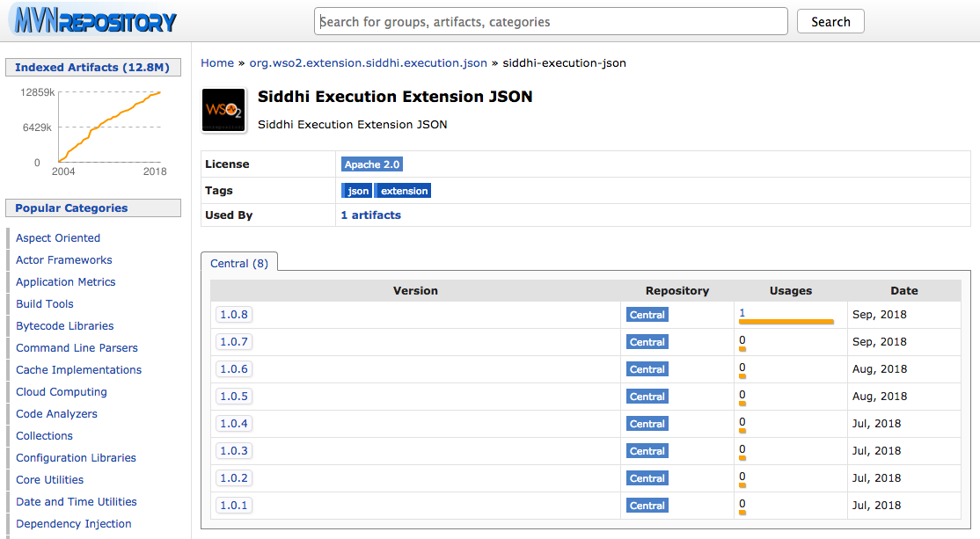Viewport: 980px width, 539px height.
Task: Click the Jul, 2018 date for version 1.0.1
Action: point(876,506)
